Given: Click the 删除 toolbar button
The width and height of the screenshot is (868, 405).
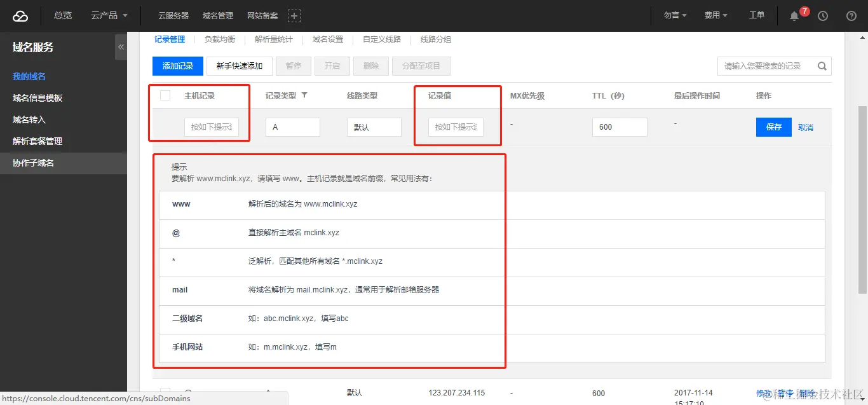Looking at the screenshot, I should tap(371, 66).
